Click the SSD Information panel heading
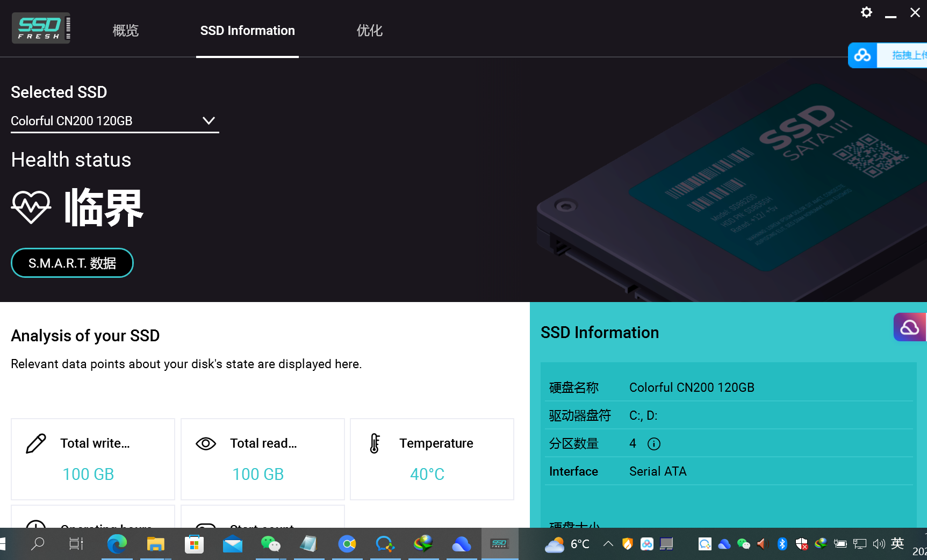The width and height of the screenshot is (927, 560). pyautogui.click(x=600, y=332)
